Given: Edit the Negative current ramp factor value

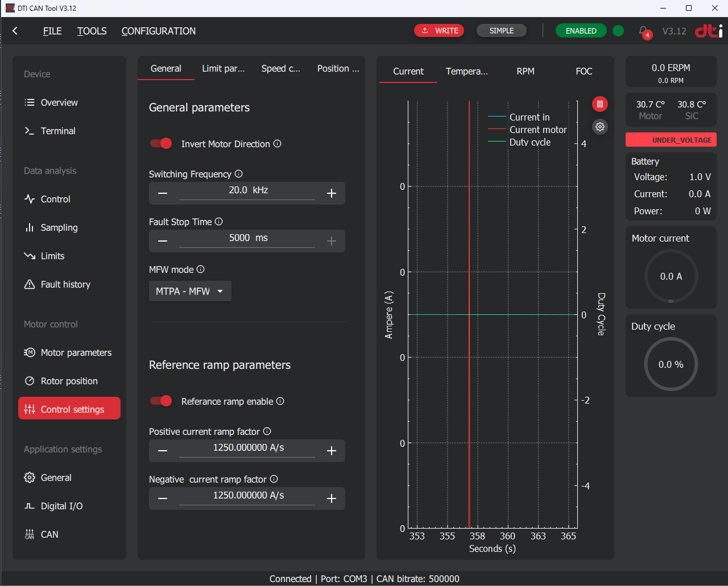Looking at the screenshot, I should coord(247,496).
